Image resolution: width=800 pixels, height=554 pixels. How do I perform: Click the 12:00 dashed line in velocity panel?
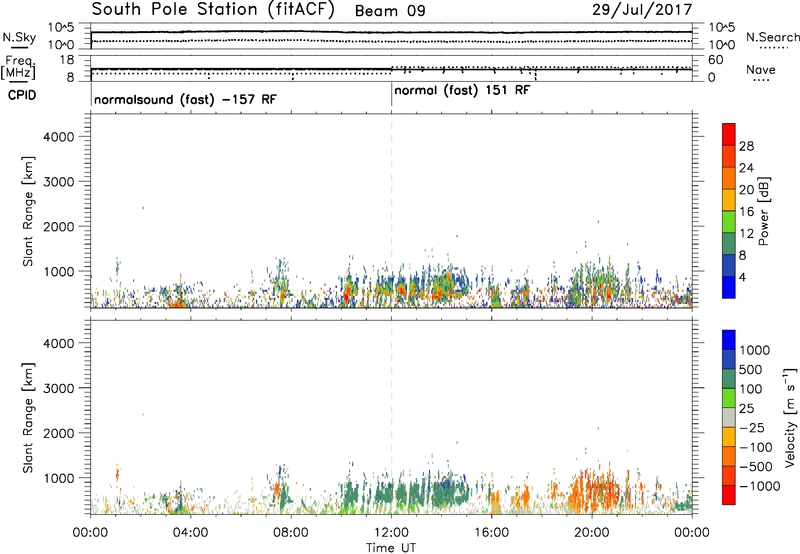pos(391,417)
